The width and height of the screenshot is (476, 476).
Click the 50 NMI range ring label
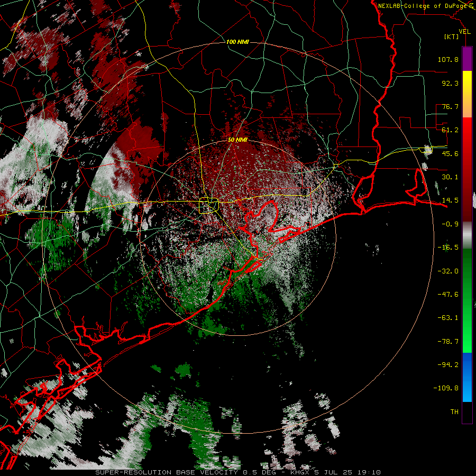[x=237, y=140]
